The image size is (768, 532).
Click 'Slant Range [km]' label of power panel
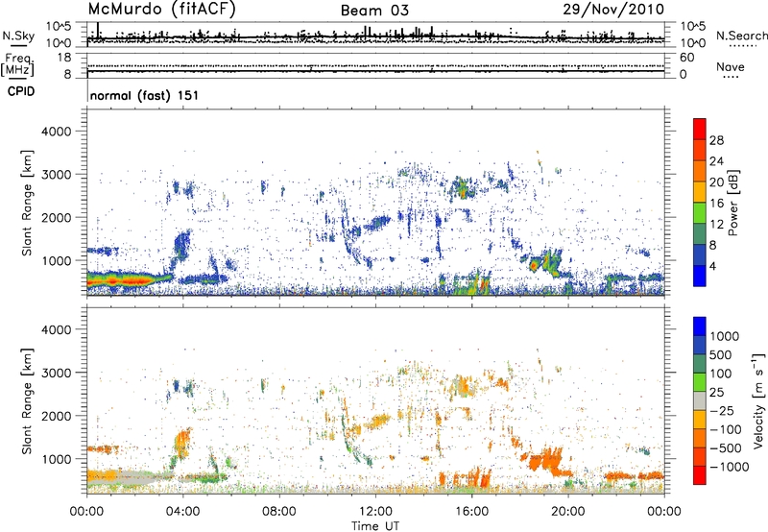tap(27, 203)
